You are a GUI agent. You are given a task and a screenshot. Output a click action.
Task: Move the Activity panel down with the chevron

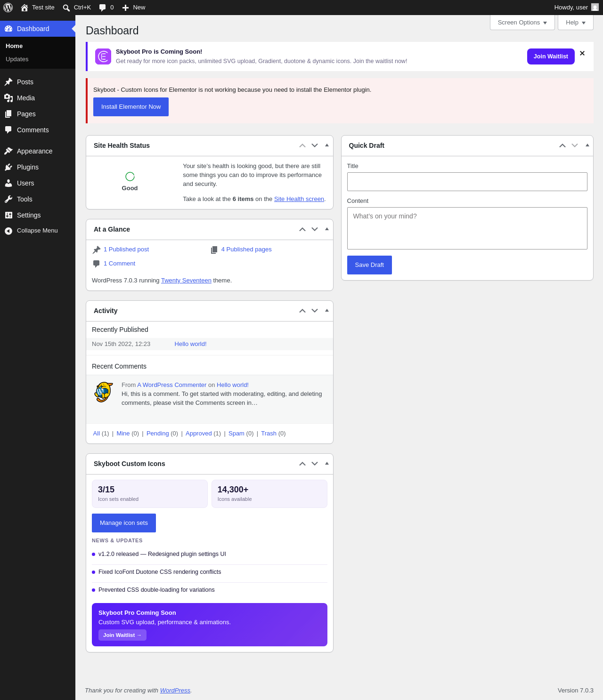pos(315,311)
